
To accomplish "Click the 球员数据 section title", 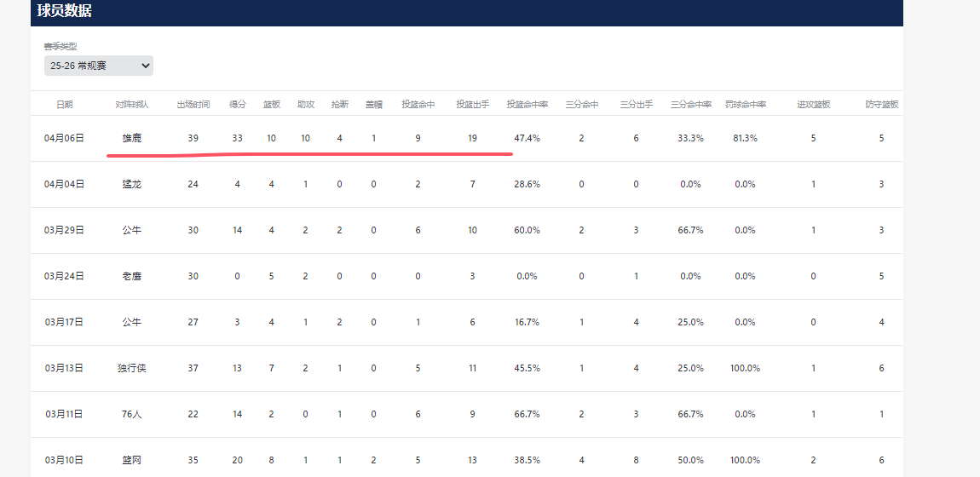I will (x=65, y=11).
